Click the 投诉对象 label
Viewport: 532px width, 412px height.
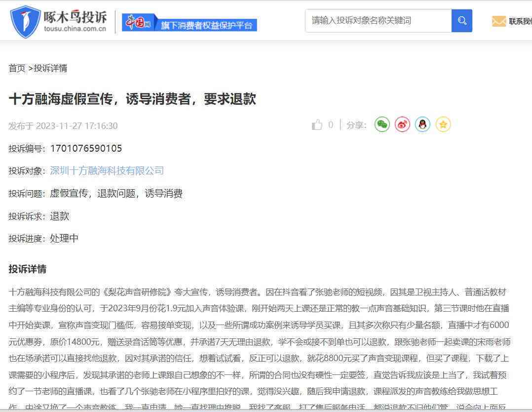pos(27,171)
